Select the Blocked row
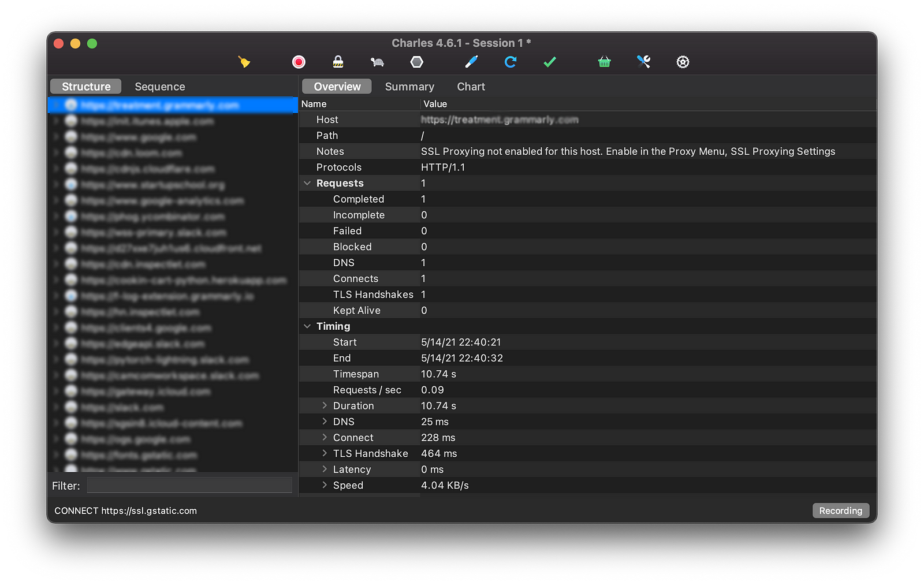This screenshot has width=924, height=585. click(x=587, y=247)
